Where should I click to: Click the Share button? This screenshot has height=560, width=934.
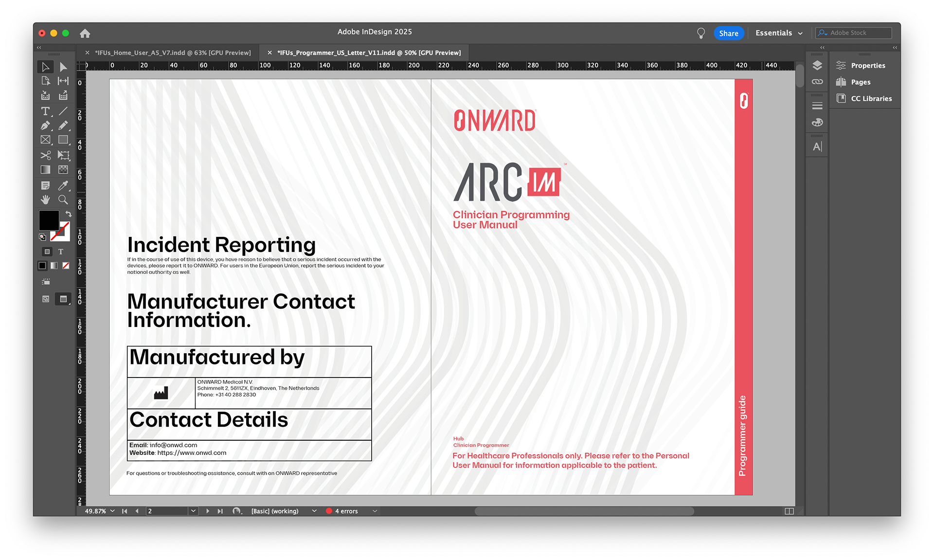pos(729,33)
